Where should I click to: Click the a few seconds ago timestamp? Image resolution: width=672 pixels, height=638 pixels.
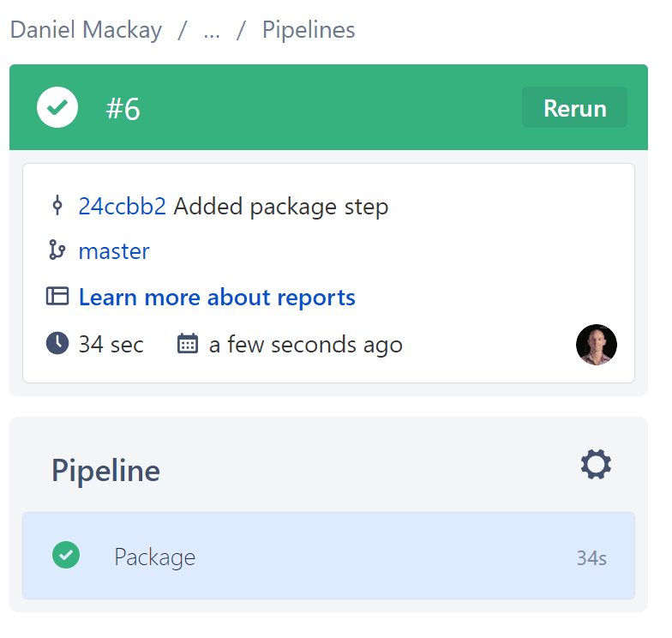305,345
